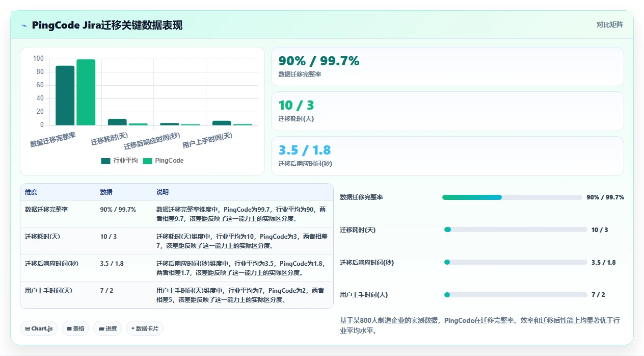Click the 数据 column header

[x=106, y=192]
